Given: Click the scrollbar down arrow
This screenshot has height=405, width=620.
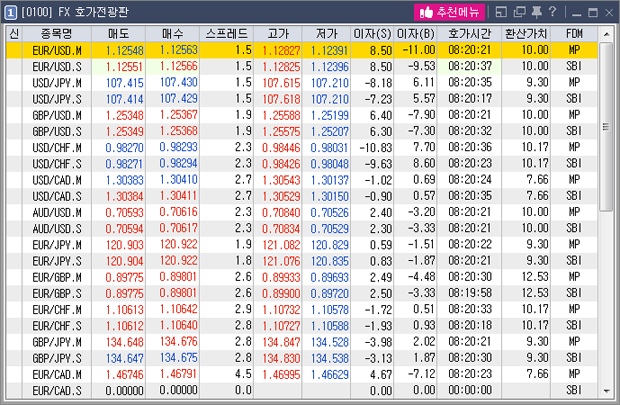Looking at the screenshot, I should coord(606,391).
